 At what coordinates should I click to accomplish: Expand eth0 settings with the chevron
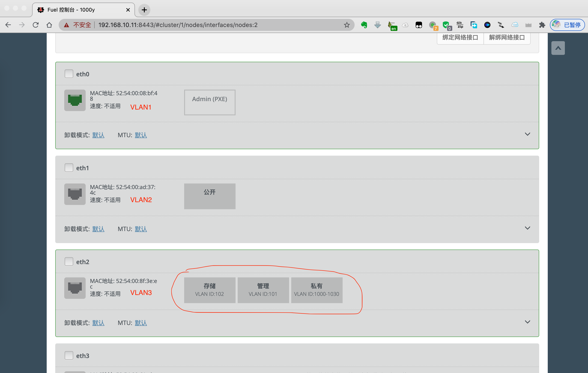pyautogui.click(x=527, y=134)
